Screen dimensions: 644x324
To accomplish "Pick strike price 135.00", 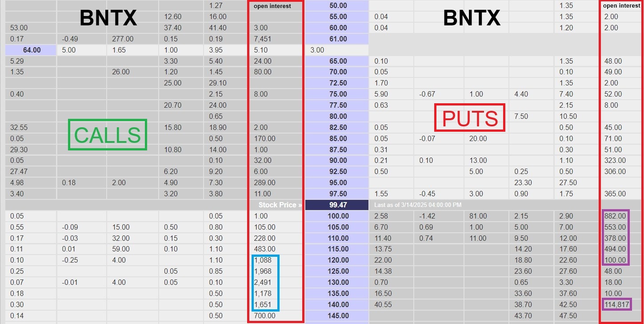I will point(338,293).
